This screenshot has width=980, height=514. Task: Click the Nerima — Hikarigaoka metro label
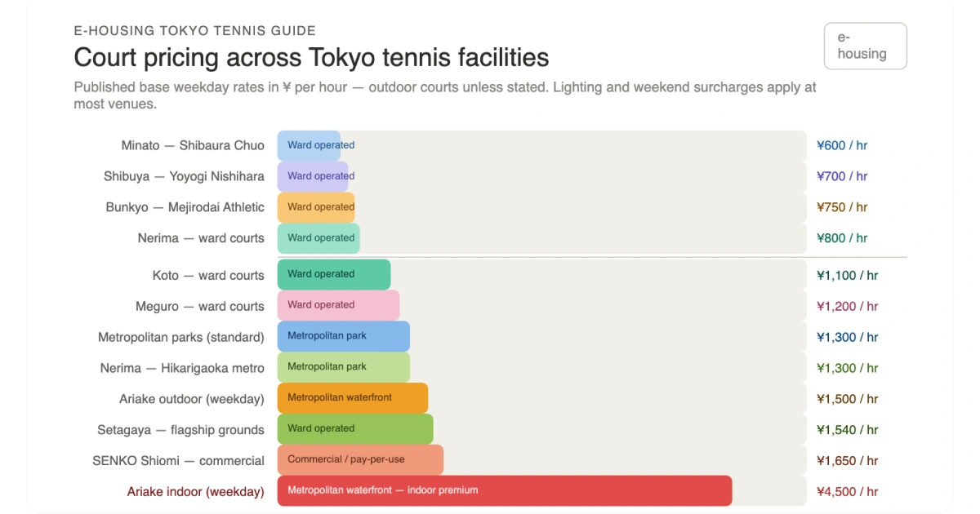182,368
